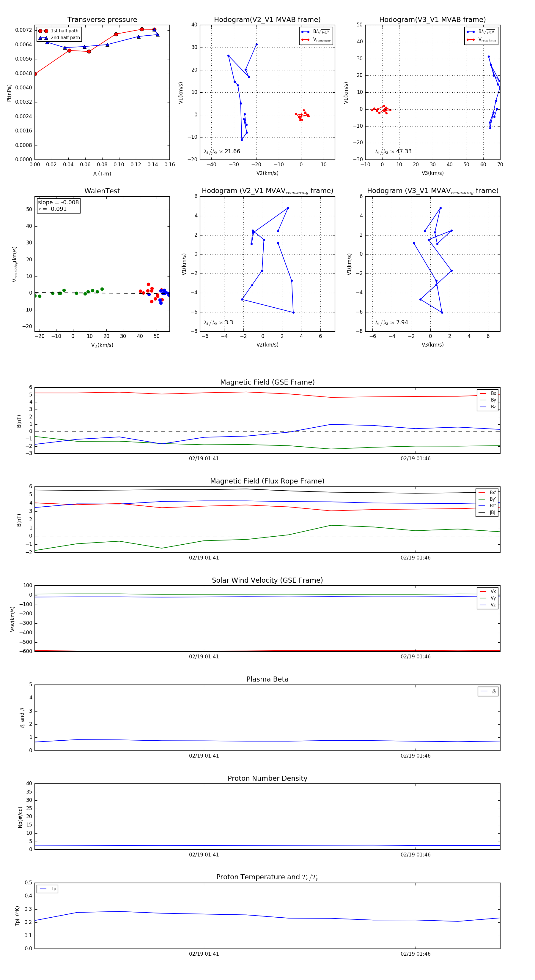Select the 'Bx' legend entry in GSE panel
The height and width of the screenshot is (980, 535).
point(488,393)
